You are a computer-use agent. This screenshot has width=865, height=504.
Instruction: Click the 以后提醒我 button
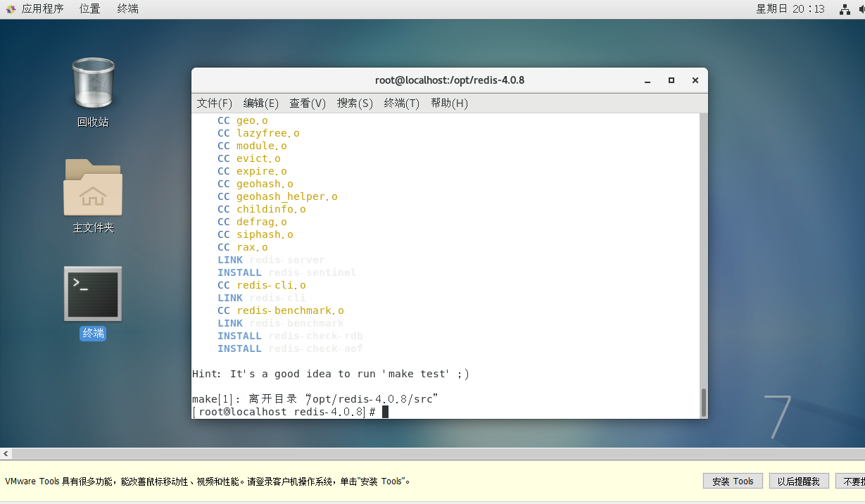coord(799,480)
